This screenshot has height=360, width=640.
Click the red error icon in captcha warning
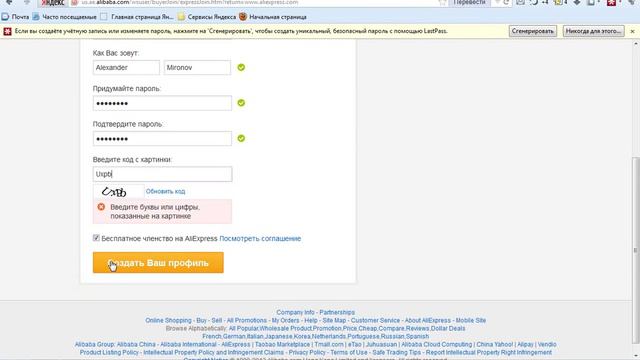101,207
